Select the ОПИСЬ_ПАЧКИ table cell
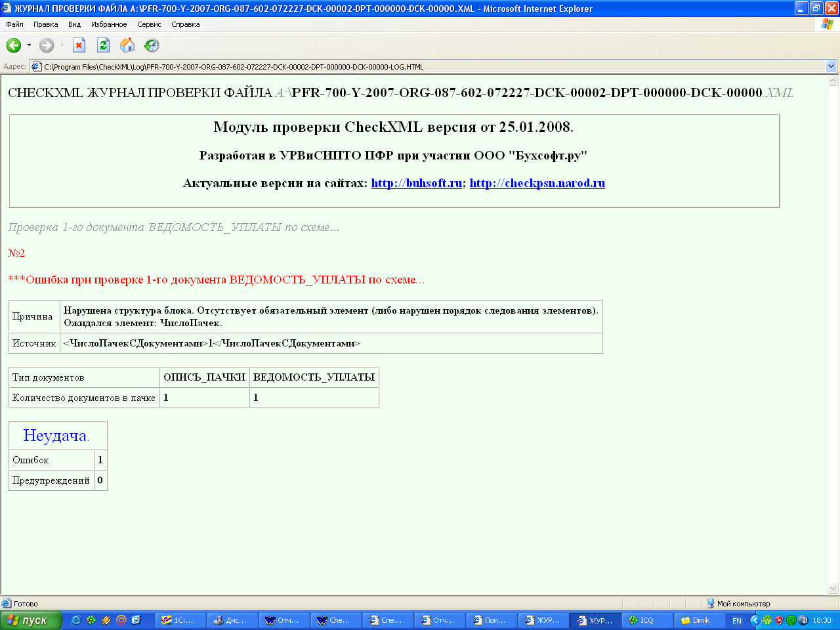Screen dimensions: 840x630 pos(205,377)
